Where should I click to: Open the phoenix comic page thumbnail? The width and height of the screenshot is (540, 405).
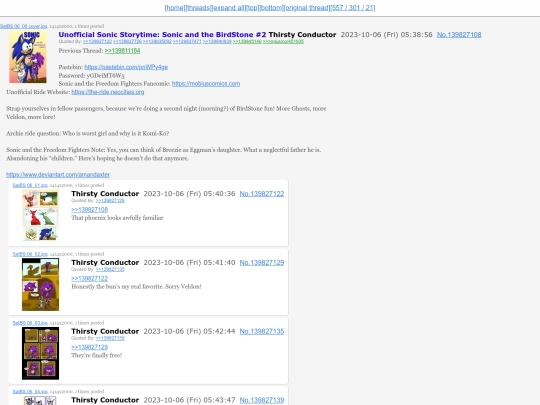40,215
